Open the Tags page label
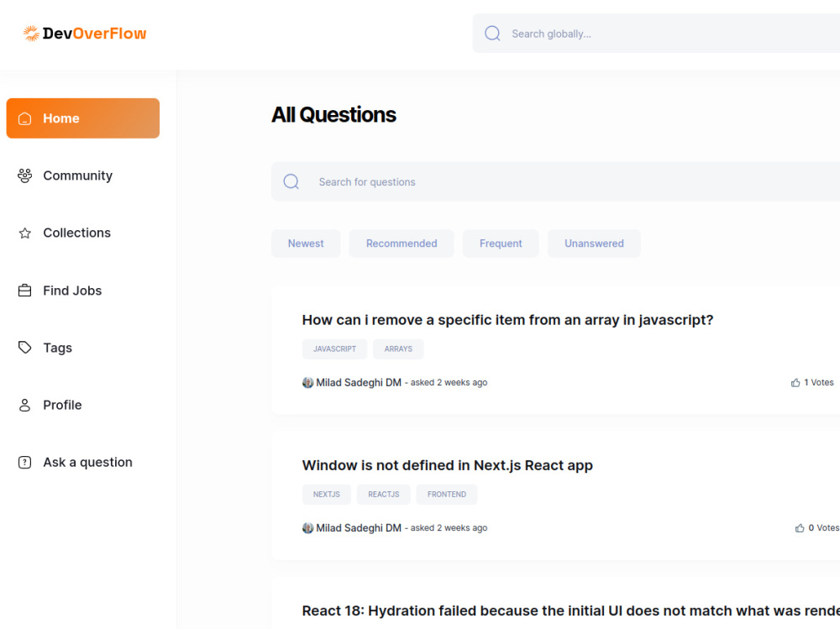This screenshot has height=629, width=840. click(57, 348)
